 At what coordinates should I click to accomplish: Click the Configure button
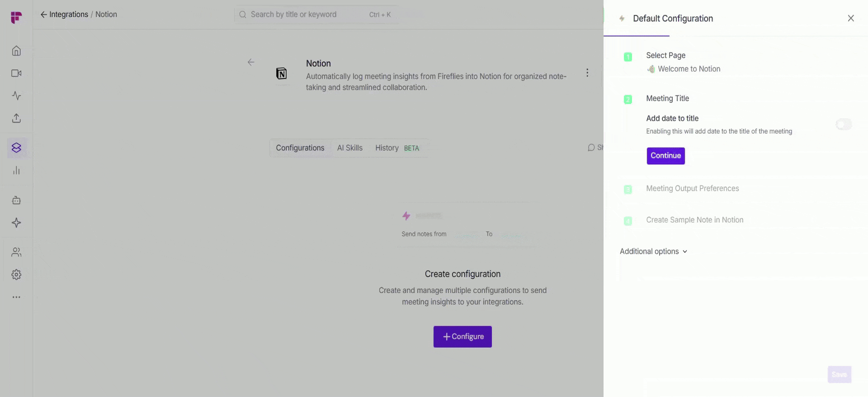pos(462,337)
